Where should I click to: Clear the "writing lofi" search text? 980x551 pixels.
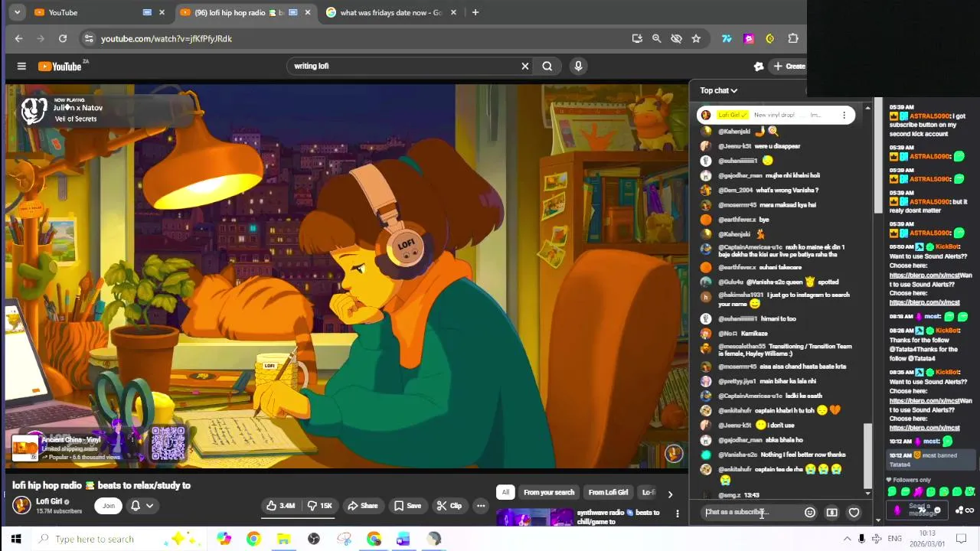point(524,66)
